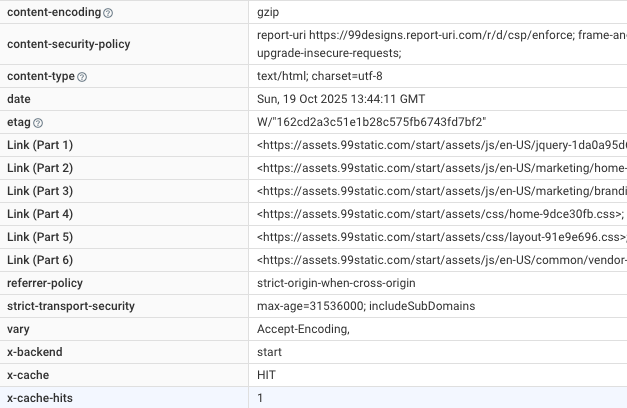Select the upgrade-insecure-requests text
The height and width of the screenshot is (408, 627).
[x=329, y=53]
